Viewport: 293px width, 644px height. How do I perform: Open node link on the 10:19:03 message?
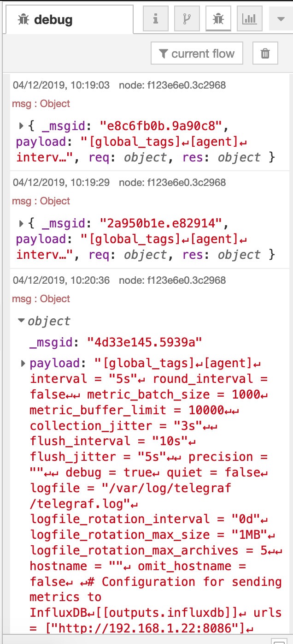coord(172,85)
